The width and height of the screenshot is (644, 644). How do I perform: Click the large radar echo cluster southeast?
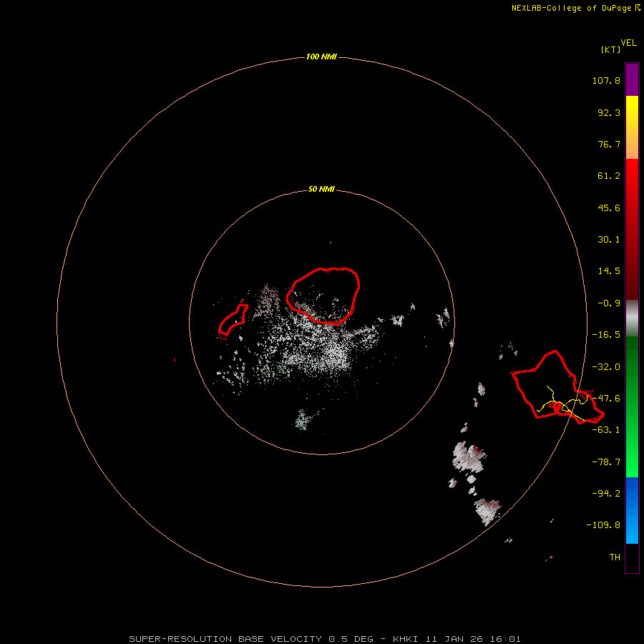click(469, 456)
